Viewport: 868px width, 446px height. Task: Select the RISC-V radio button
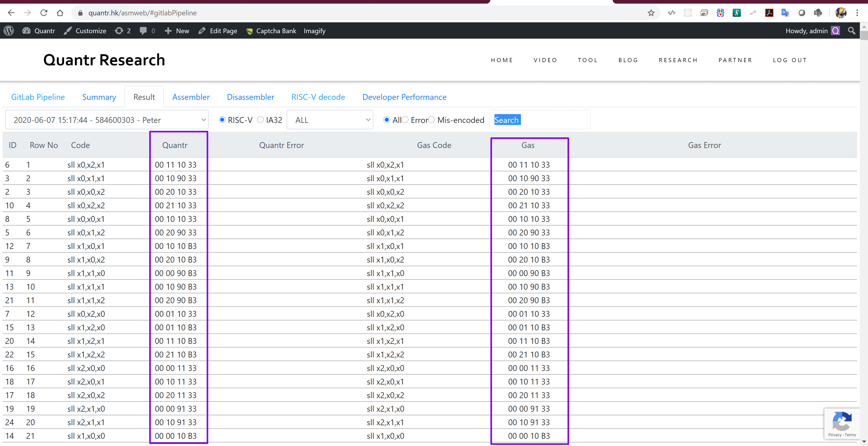coord(222,120)
